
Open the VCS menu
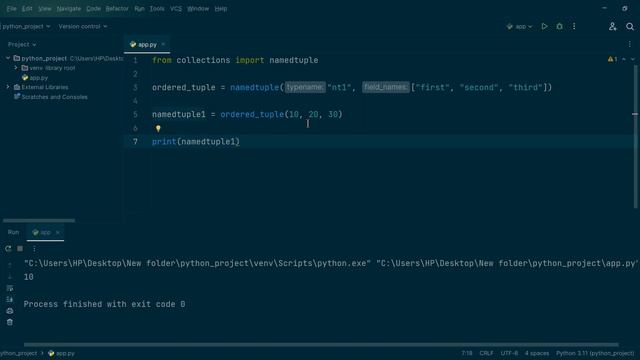pos(176,8)
